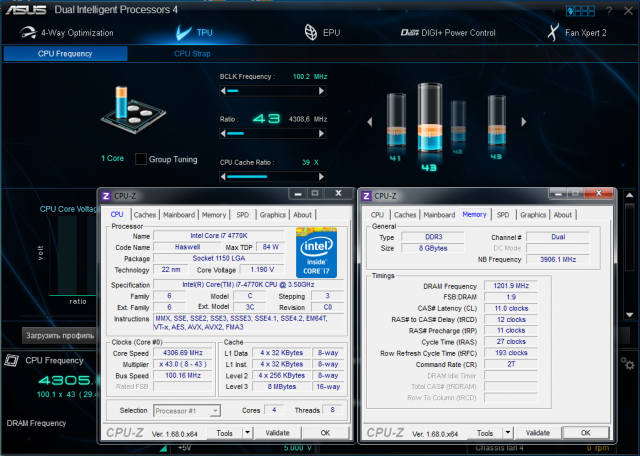The width and height of the screenshot is (640, 456).
Task: Increase BCLK Frequency with right arrow
Action: tap(321, 91)
